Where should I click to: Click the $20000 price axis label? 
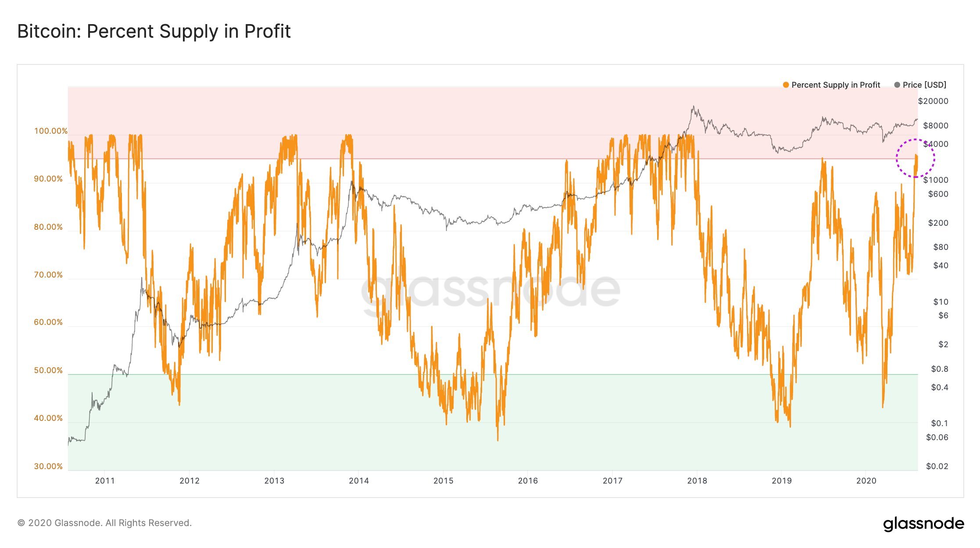pyautogui.click(x=933, y=101)
